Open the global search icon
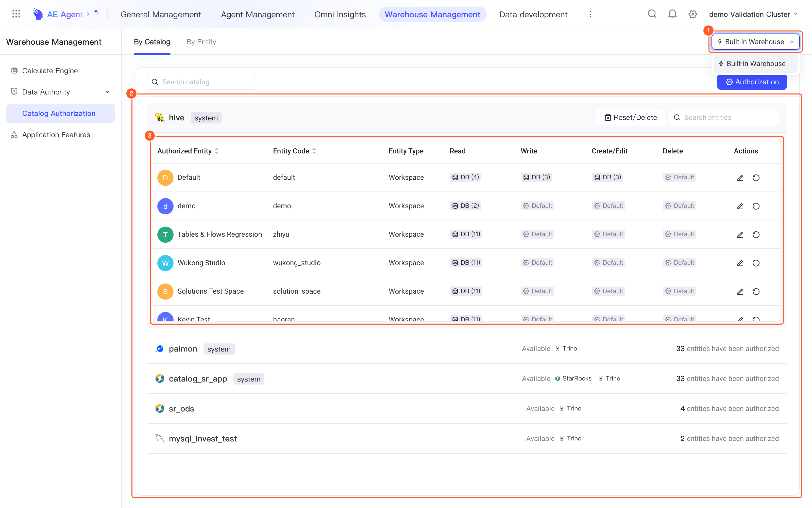Screen dimensions: 812x508 652,14
